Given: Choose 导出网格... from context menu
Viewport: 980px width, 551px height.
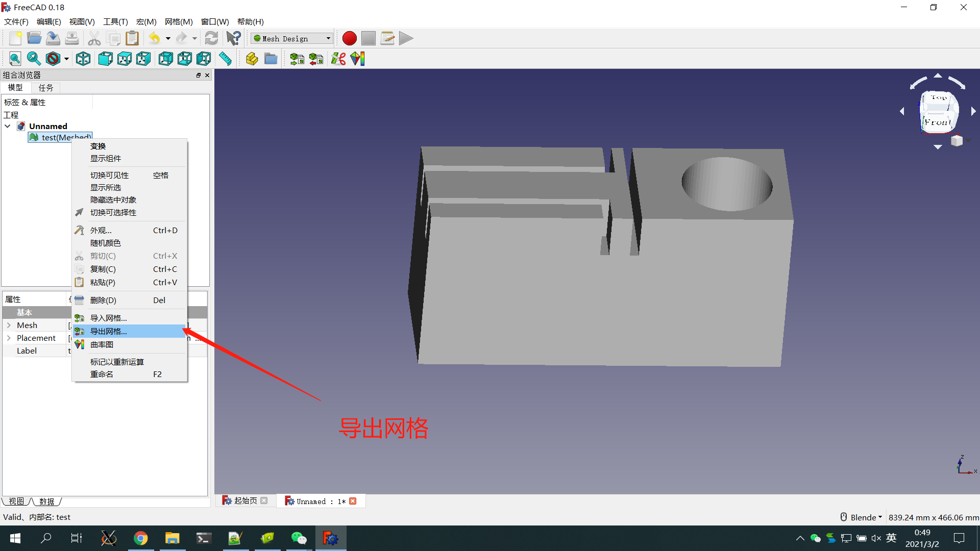Looking at the screenshot, I should pos(109,331).
